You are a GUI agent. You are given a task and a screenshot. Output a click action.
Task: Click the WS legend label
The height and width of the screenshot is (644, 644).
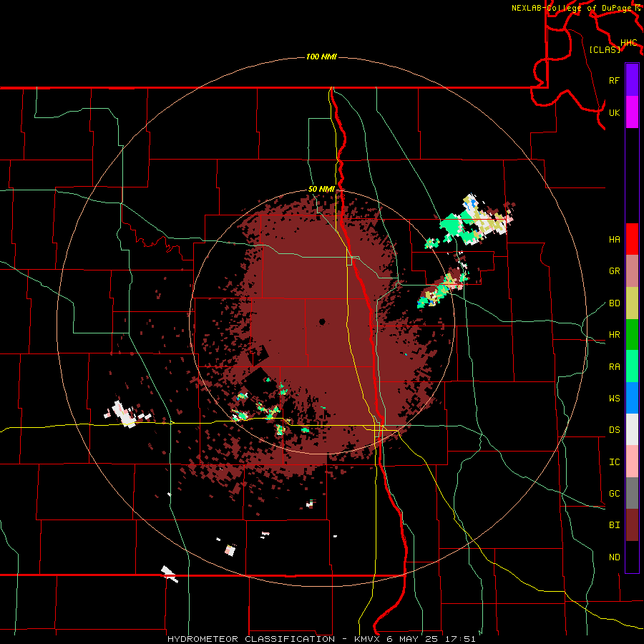(614, 399)
